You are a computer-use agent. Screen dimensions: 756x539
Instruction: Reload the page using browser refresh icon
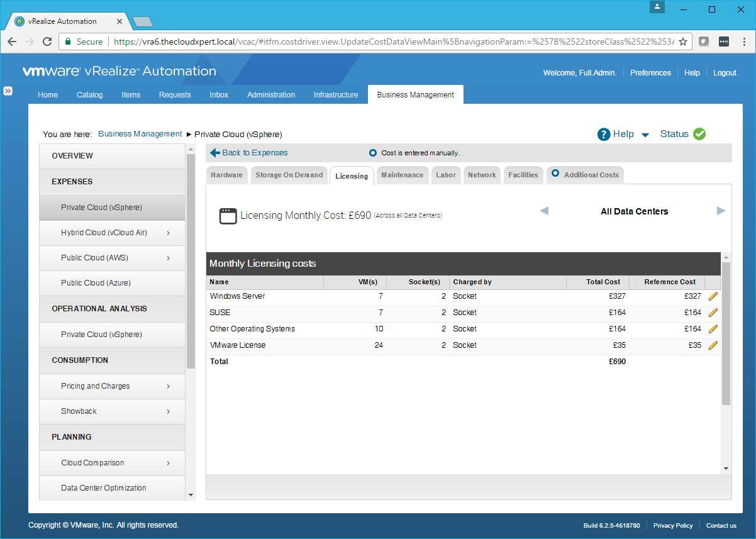[47, 42]
